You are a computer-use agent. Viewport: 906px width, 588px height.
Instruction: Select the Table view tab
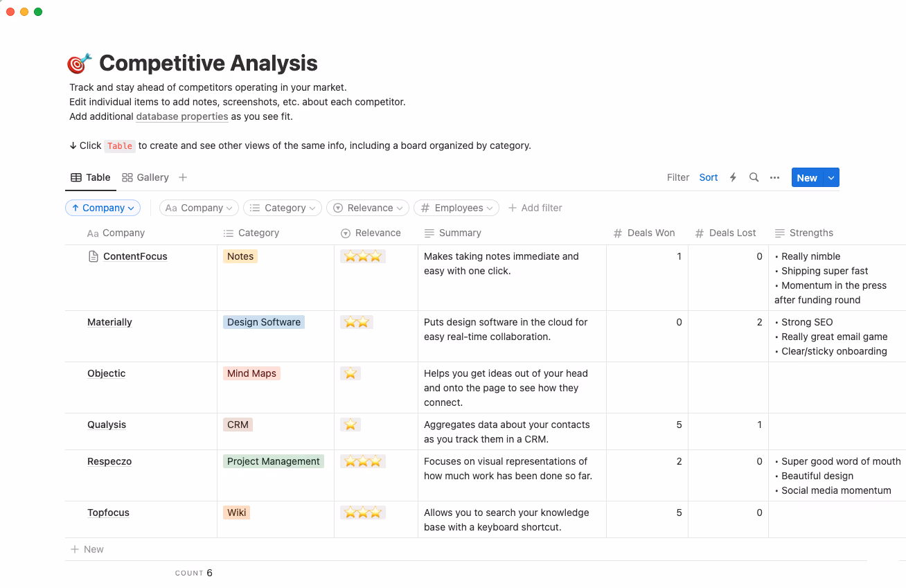point(91,177)
